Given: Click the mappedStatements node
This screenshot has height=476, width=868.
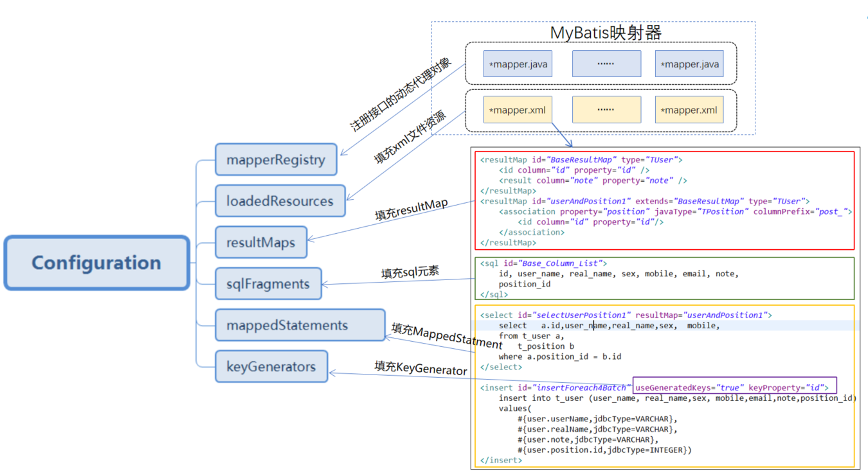Looking at the screenshot, I should pos(300,325).
